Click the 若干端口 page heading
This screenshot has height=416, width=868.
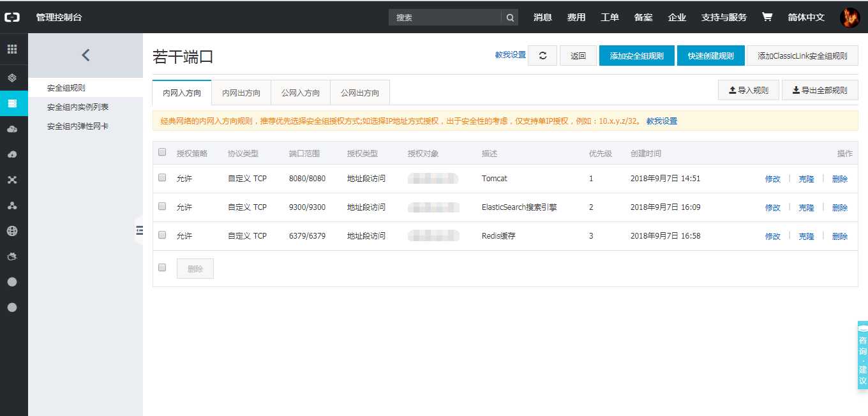point(183,57)
